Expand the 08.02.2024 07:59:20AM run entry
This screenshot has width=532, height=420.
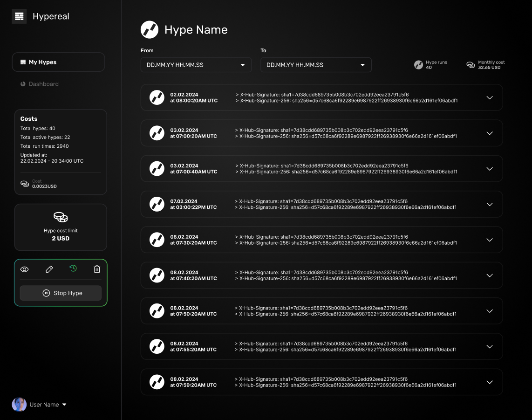[489, 382]
